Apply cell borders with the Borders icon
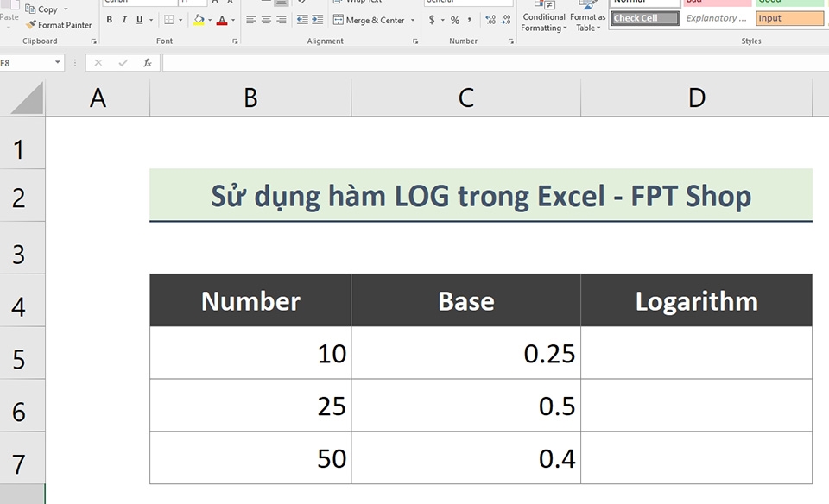Viewport: 829px width, 504px height. tap(168, 20)
